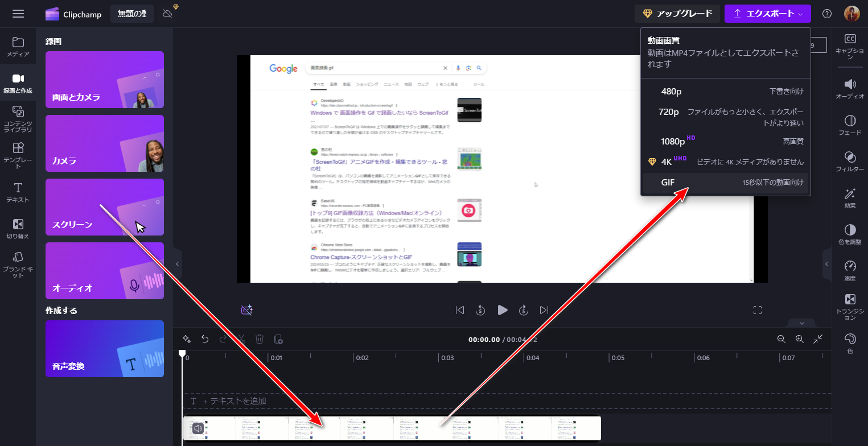Open the 色を調整 color adjust panel
868x446 pixels.
(850, 235)
